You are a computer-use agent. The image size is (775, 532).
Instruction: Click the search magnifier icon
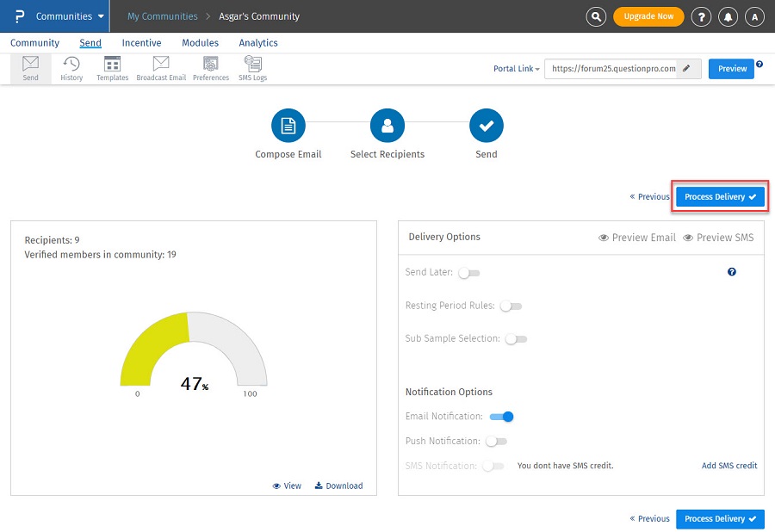coord(596,16)
